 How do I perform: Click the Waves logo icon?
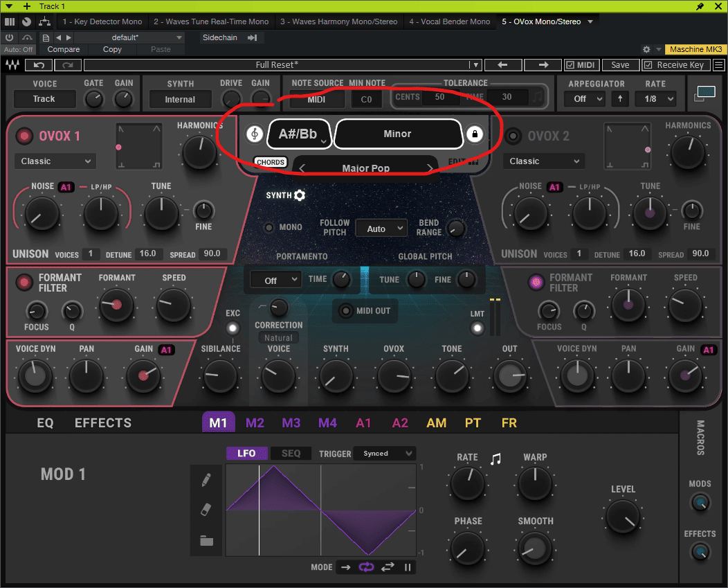pos(12,65)
